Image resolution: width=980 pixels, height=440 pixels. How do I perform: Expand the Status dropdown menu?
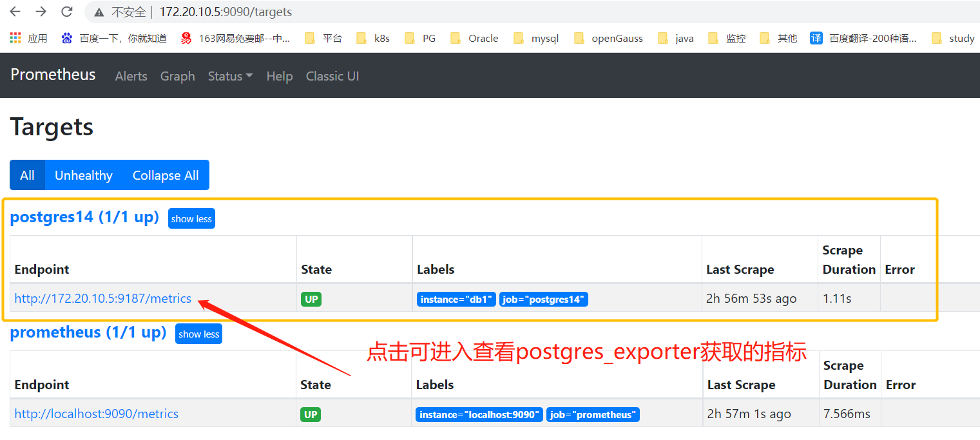tap(230, 76)
